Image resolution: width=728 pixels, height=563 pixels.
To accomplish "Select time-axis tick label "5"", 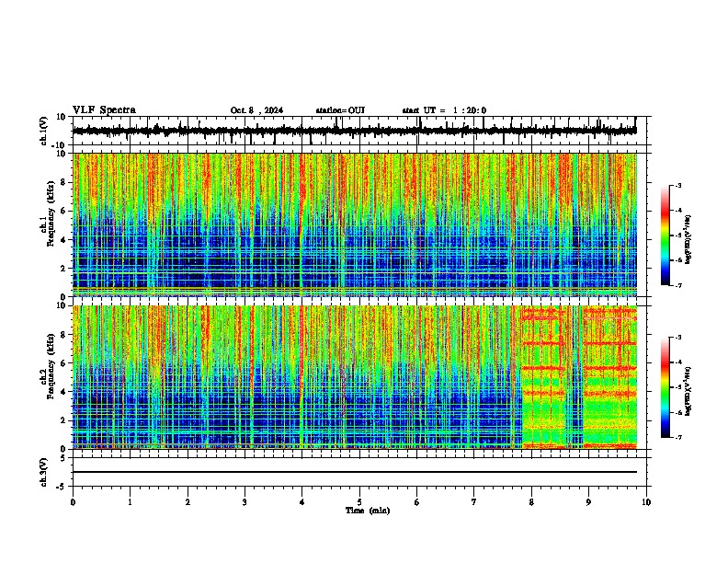I will coord(359,502).
